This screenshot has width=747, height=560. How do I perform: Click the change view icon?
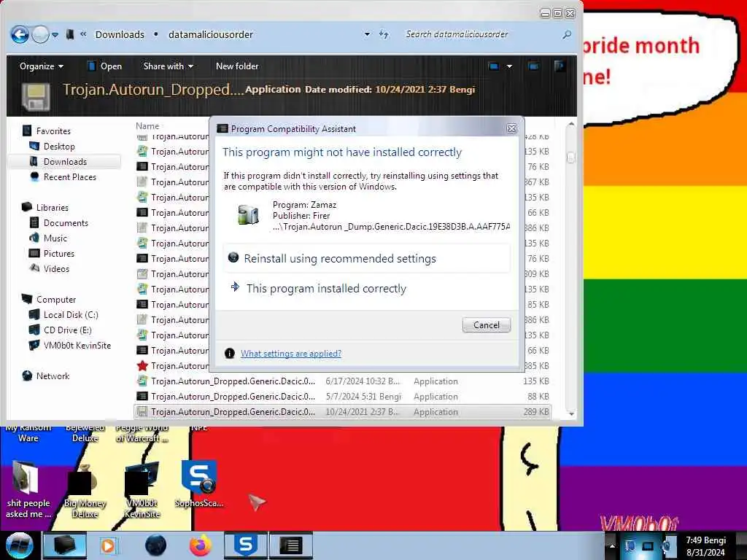pyautogui.click(x=494, y=66)
